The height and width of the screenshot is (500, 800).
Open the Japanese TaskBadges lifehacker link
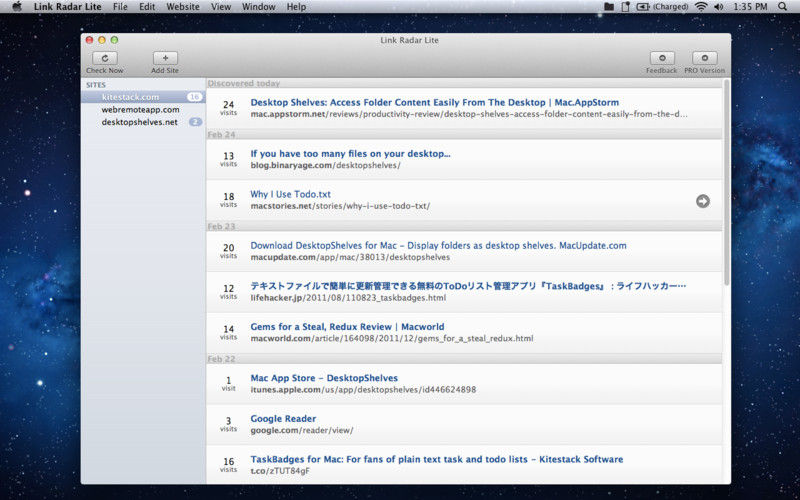click(468, 286)
